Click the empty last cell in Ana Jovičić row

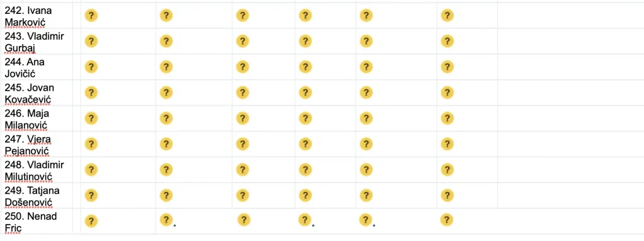pyautogui.click(x=571, y=67)
